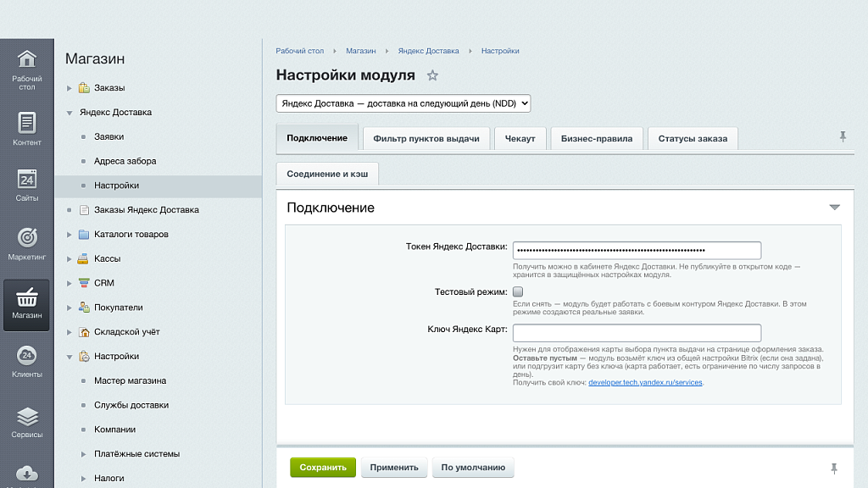Image resolution: width=868 pixels, height=488 pixels.
Task: Click the Заказы Яндекс Доставка document icon
Action: [x=84, y=210]
